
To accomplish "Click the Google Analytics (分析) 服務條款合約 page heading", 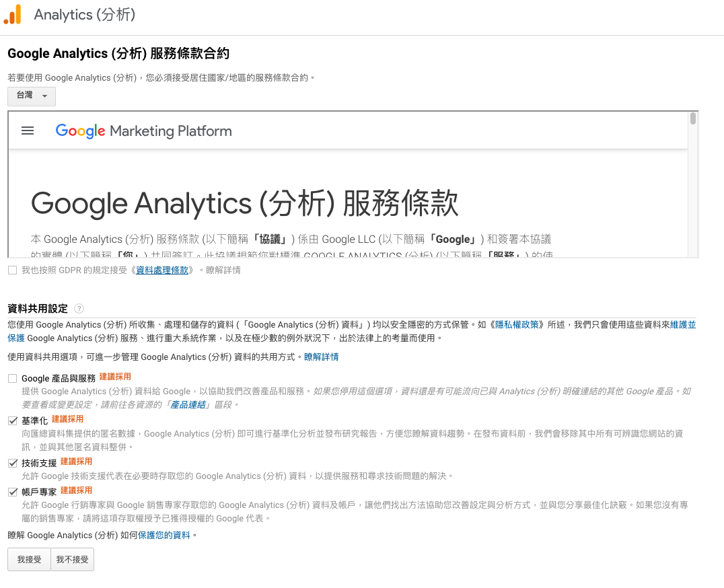I will point(118,54).
